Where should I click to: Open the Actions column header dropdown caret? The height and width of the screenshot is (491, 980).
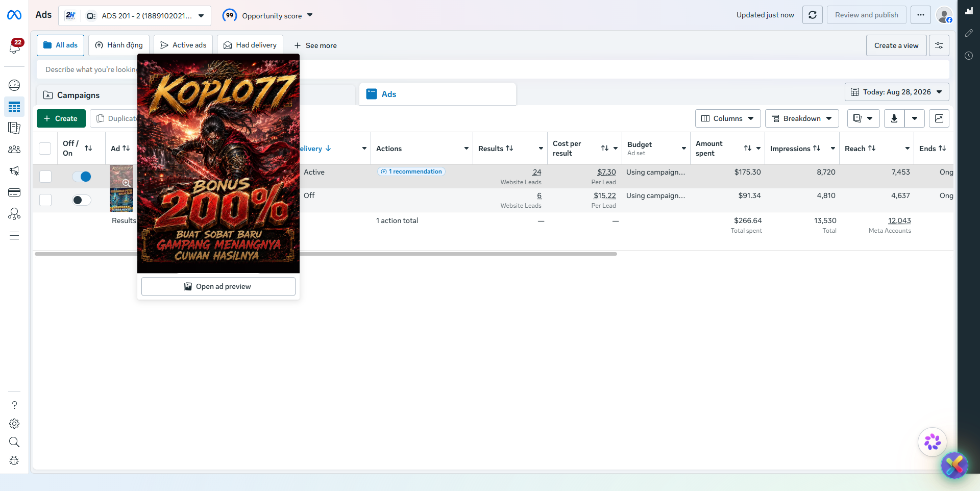(467, 149)
